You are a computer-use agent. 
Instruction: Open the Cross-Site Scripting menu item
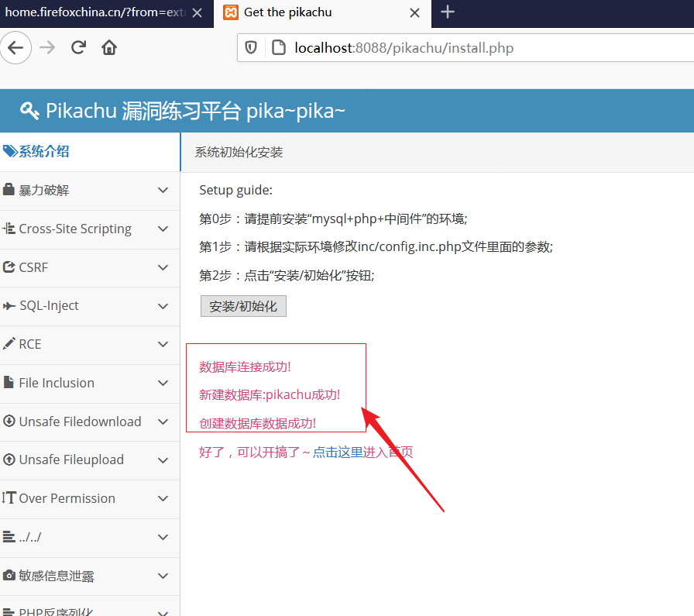click(90, 229)
